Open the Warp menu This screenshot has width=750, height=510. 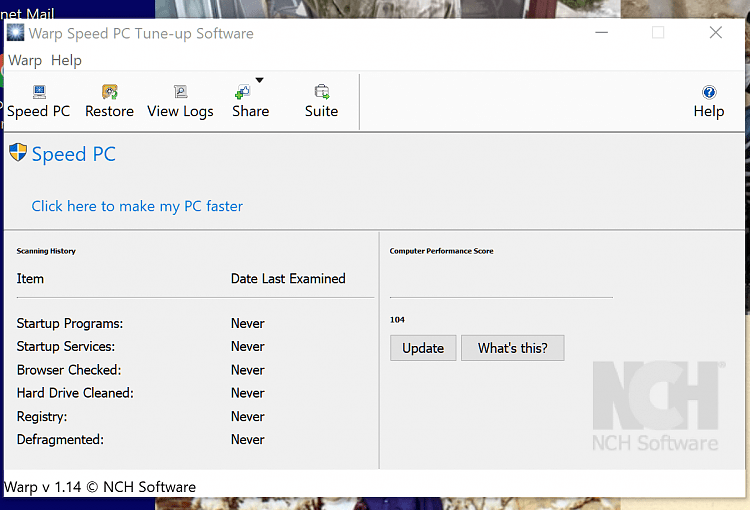coord(25,60)
